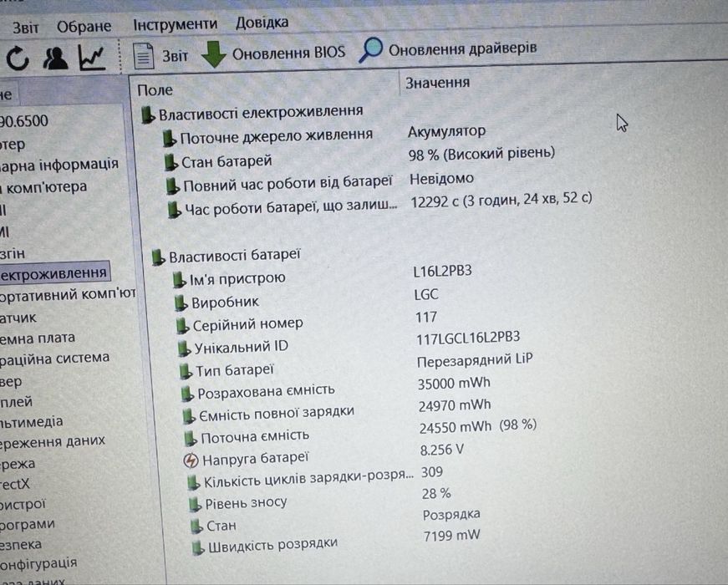Click battery icon beside Швидкість розрядки
728x585 pixels.
point(198,548)
